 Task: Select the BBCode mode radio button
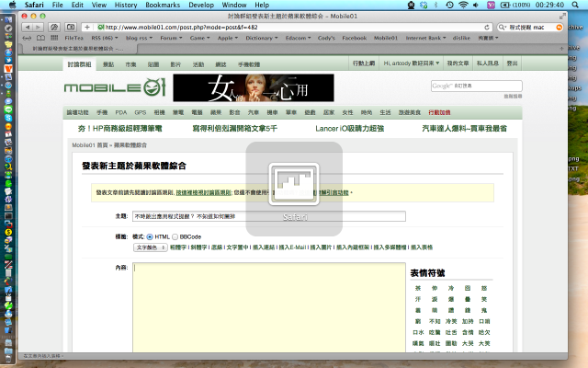[175, 237]
